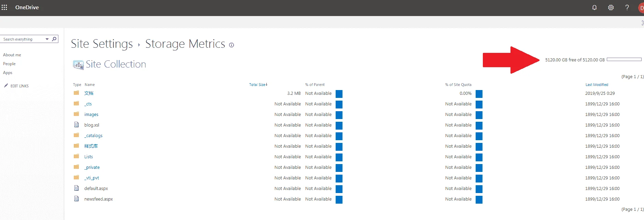Open Apps in sidebar
The height and width of the screenshot is (220, 644).
pos(8,73)
